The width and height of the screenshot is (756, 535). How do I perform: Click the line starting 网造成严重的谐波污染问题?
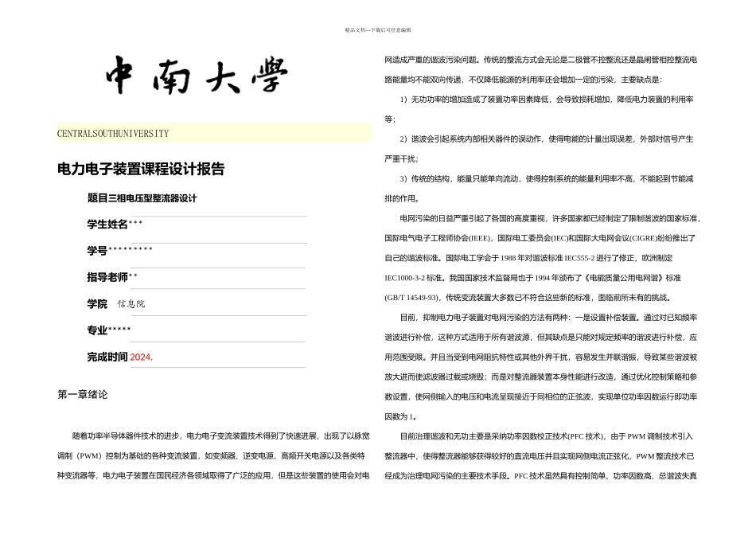(541, 60)
